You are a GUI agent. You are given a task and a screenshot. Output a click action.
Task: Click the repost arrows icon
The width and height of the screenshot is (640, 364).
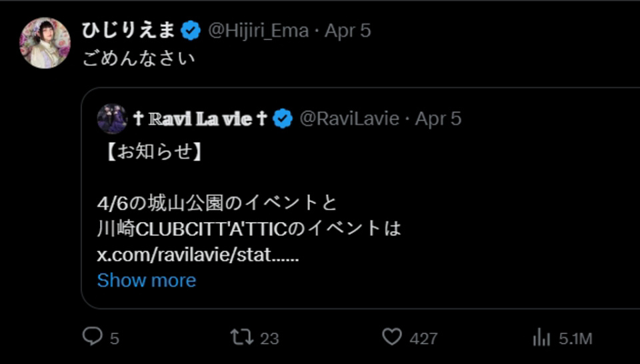pos(240,337)
